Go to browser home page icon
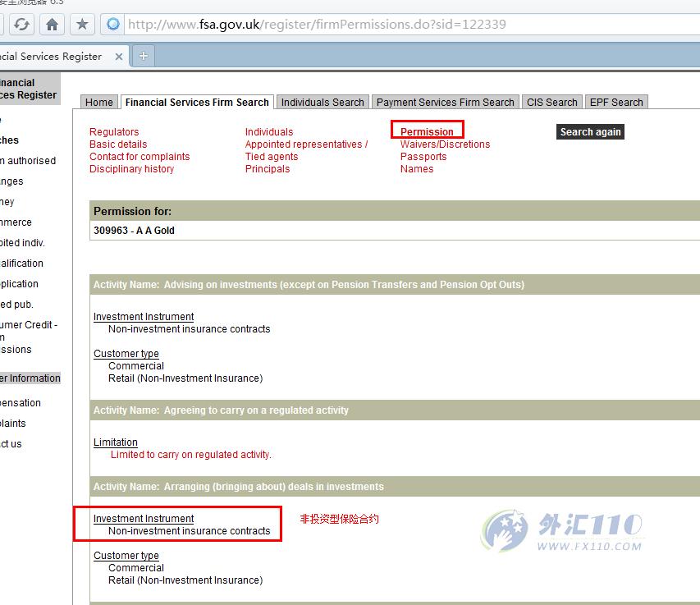 point(52,24)
